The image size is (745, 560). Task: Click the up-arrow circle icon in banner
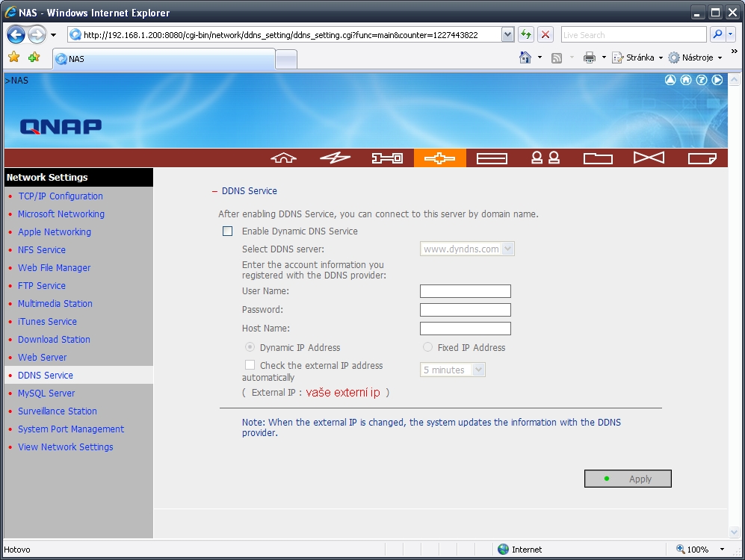pyautogui.click(x=670, y=80)
